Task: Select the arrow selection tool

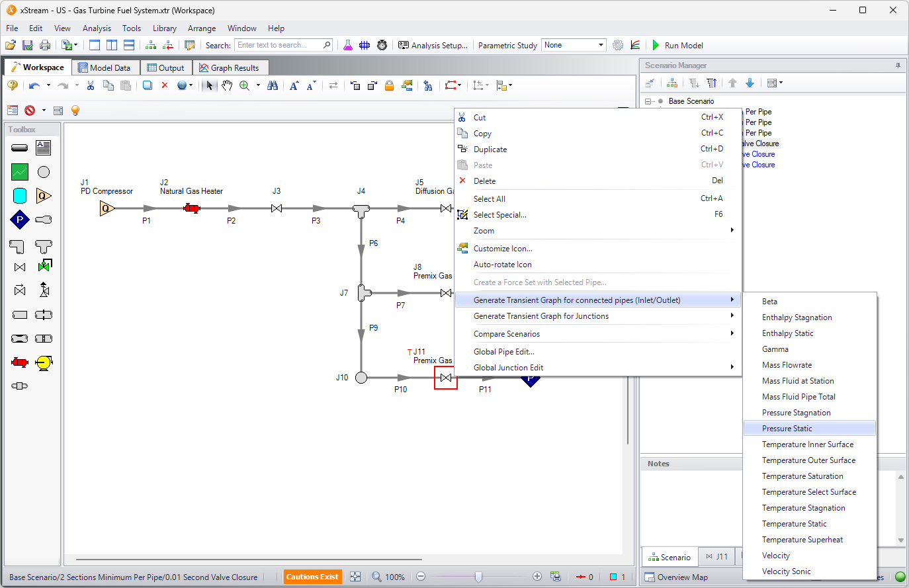Action: (210, 85)
